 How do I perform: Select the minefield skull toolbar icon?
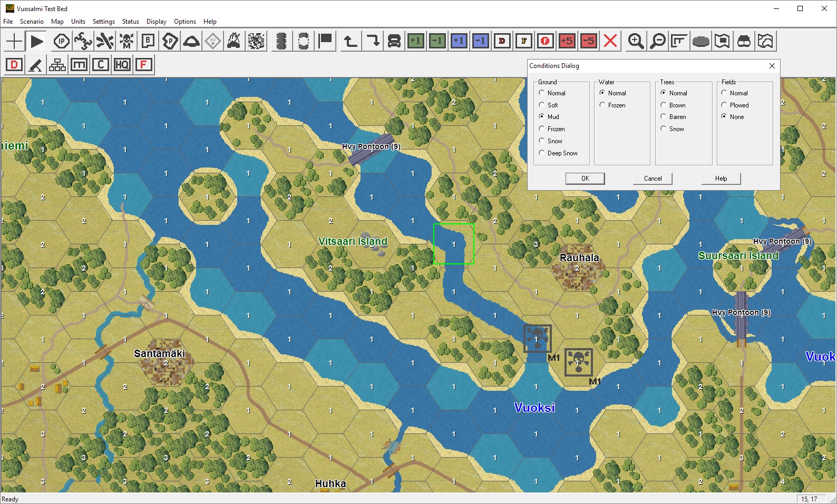click(126, 41)
